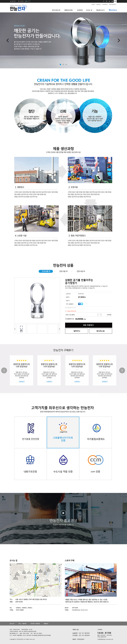Click the 온라인샵 cart icon link
Image resolution: width=127 pixels, height=644 pixels.
(x=113, y=10)
